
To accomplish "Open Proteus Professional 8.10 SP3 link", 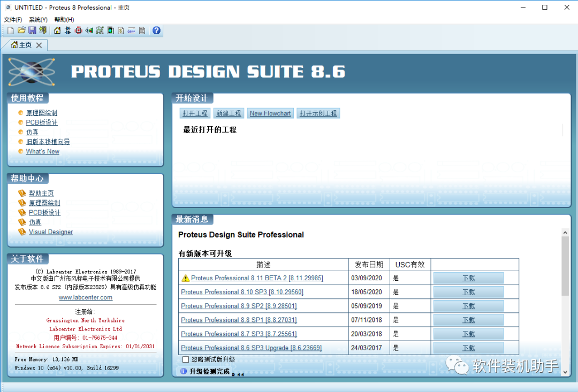I will (x=242, y=292).
